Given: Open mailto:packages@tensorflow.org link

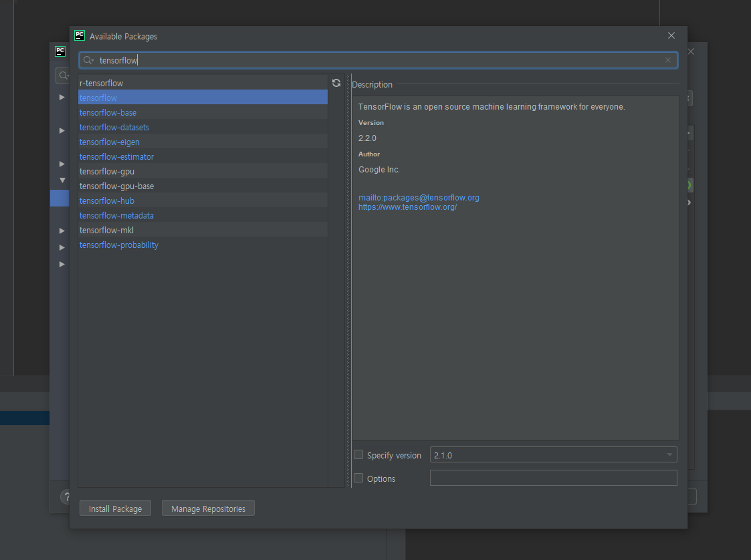Looking at the screenshot, I should point(419,198).
